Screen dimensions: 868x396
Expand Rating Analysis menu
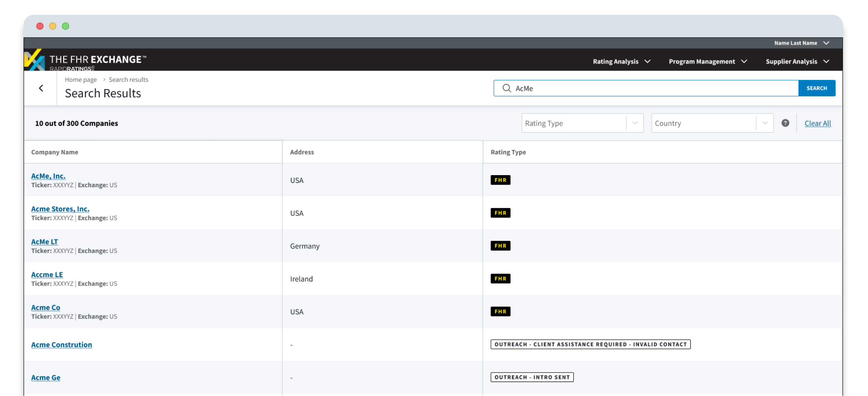point(621,61)
